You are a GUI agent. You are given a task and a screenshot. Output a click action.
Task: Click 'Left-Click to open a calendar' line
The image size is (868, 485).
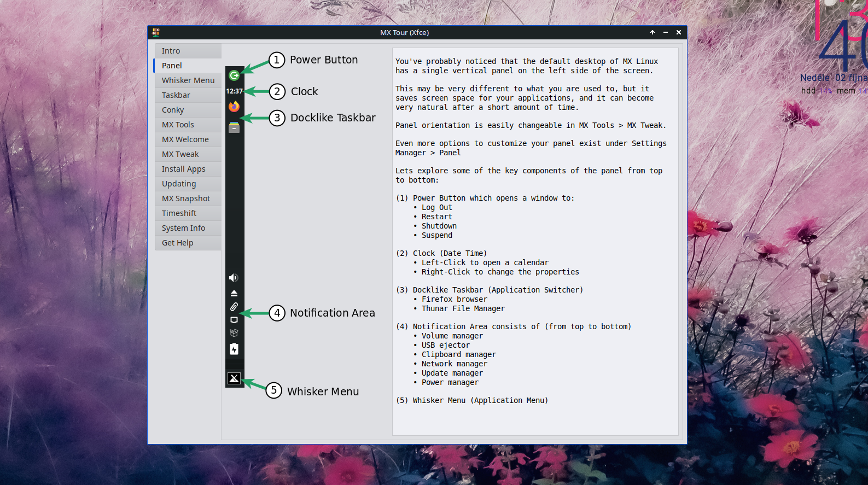click(x=485, y=262)
